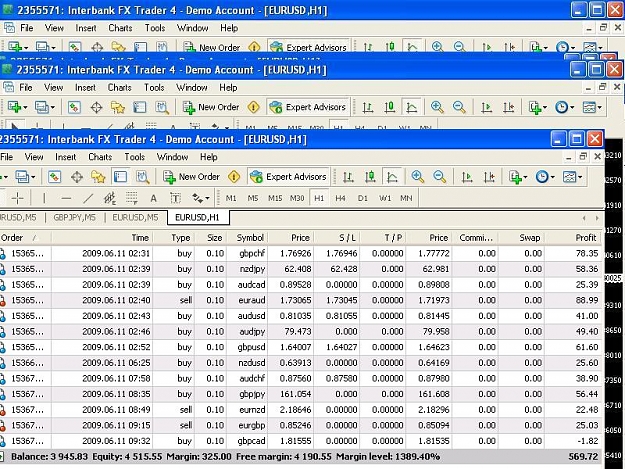
Task: Click the Zoom In magnifier in front window
Action: pos(418,177)
